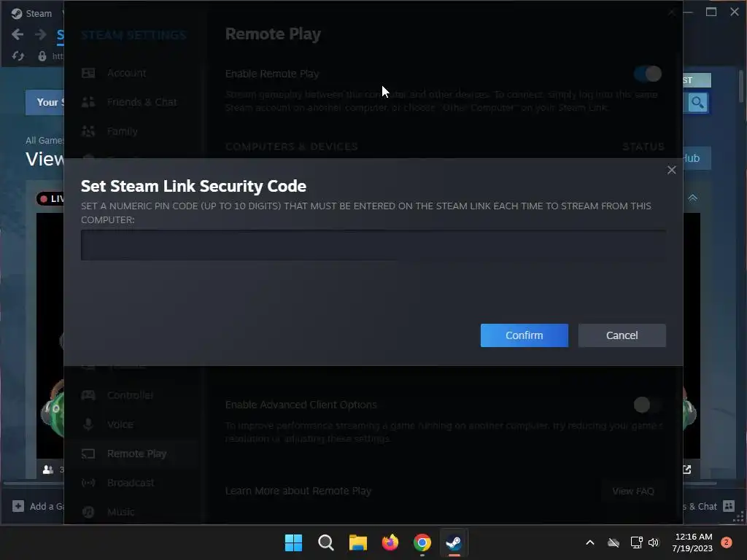Viewport: 747px width, 560px height.
Task: Click the Family group icon
Action: click(x=88, y=131)
